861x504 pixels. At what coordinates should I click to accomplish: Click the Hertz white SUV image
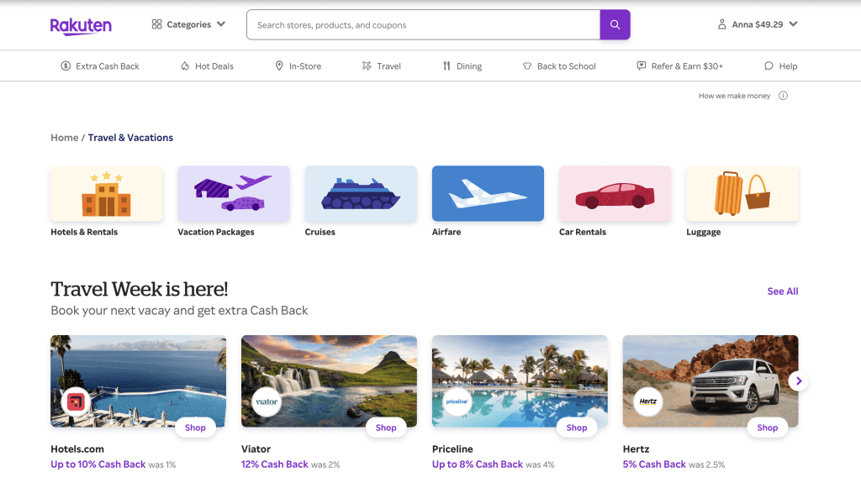pyautogui.click(x=710, y=381)
